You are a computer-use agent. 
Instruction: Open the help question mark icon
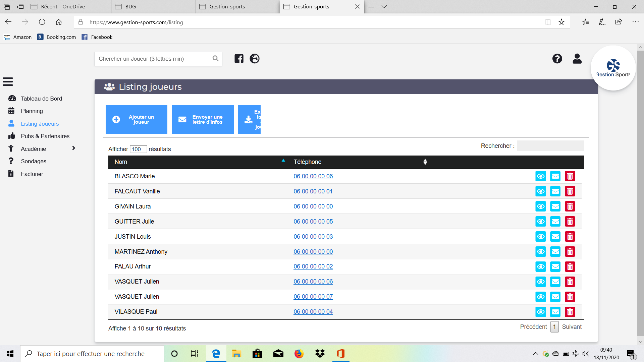557,59
